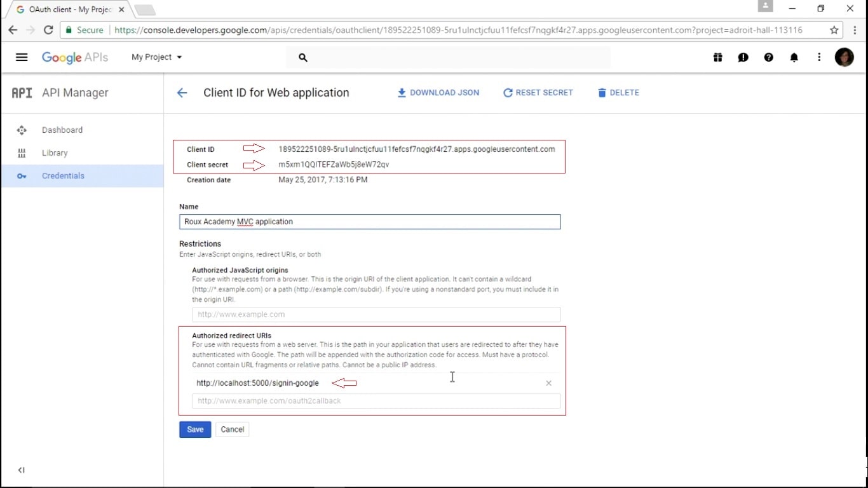Go back using the page arrow
The width and height of the screenshot is (868, 488).
[182, 92]
